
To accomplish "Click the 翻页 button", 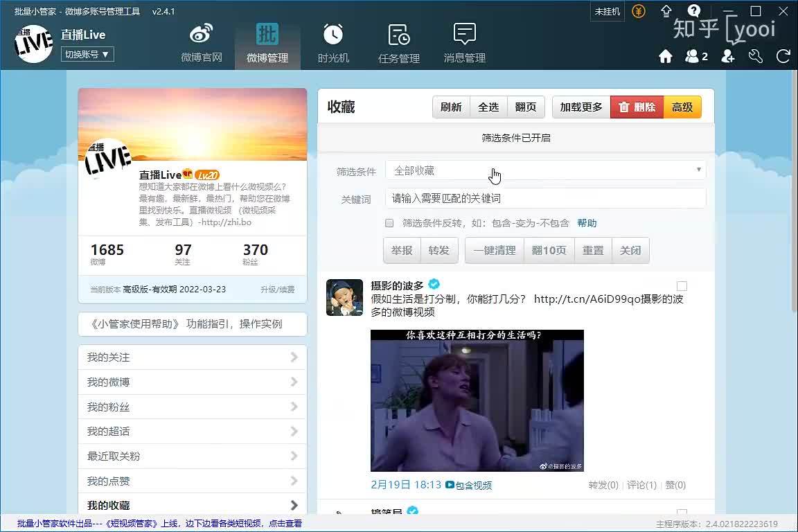I will pyautogui.click(x=526, y=107).
